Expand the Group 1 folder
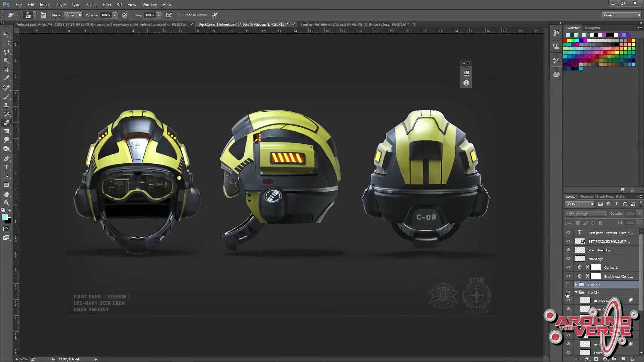The height and width of the screenshot is (362, 644). pos(576,285)
